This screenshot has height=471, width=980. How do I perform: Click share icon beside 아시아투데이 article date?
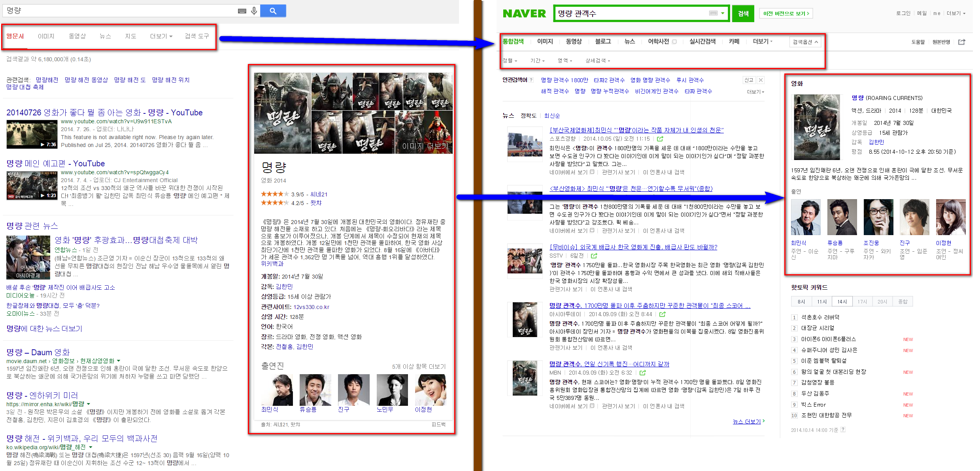coord(663,314)
